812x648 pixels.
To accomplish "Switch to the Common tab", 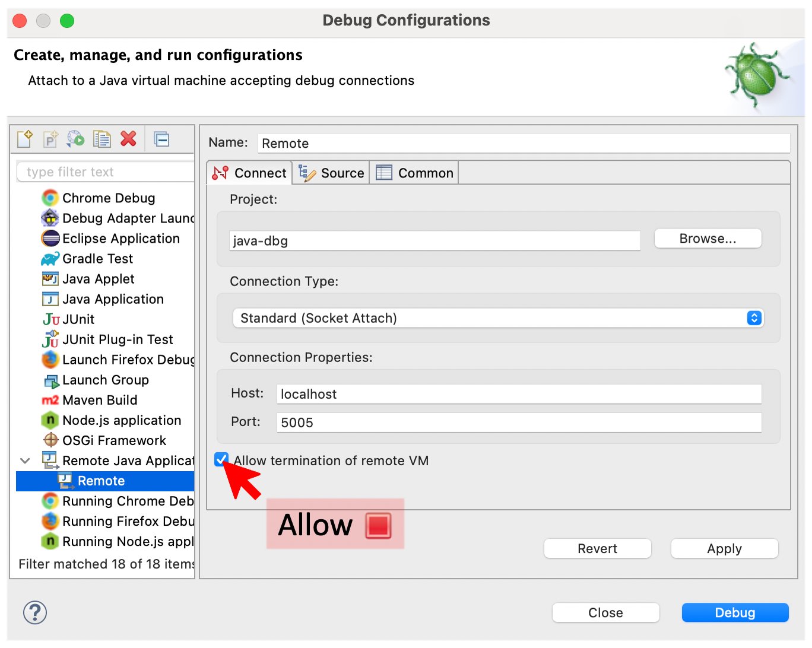I will pos(414,173).
